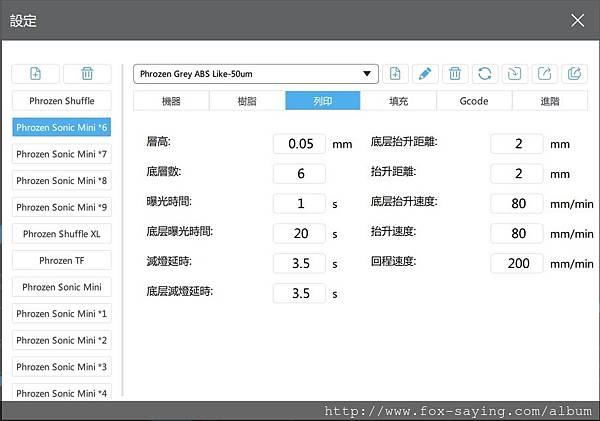Switch to the 樹脂 tab
Image resolution: width=600 pixels, height=421 pixels.
click(247, 101)
